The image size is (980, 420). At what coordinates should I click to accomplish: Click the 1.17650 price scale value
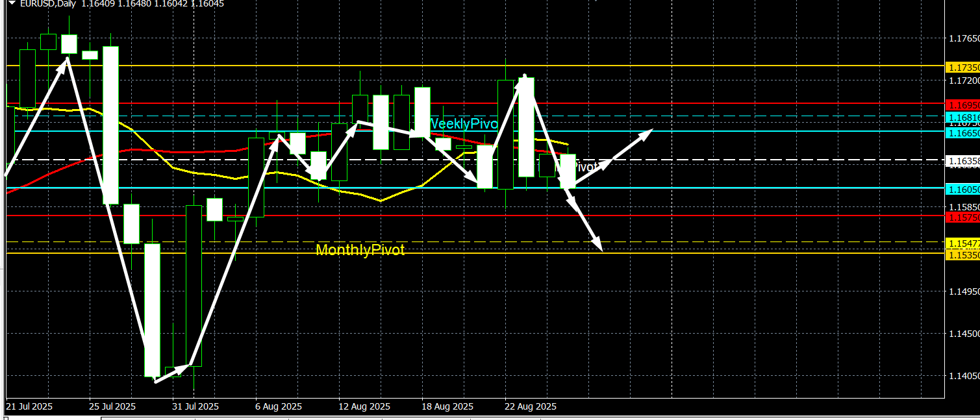click(x=964, y=38)
